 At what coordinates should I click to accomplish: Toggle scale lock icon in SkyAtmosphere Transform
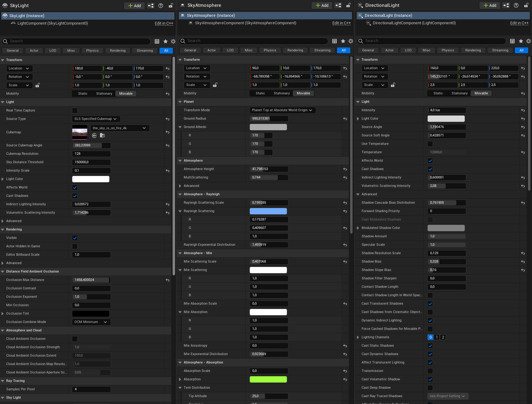tap(215, 85)
